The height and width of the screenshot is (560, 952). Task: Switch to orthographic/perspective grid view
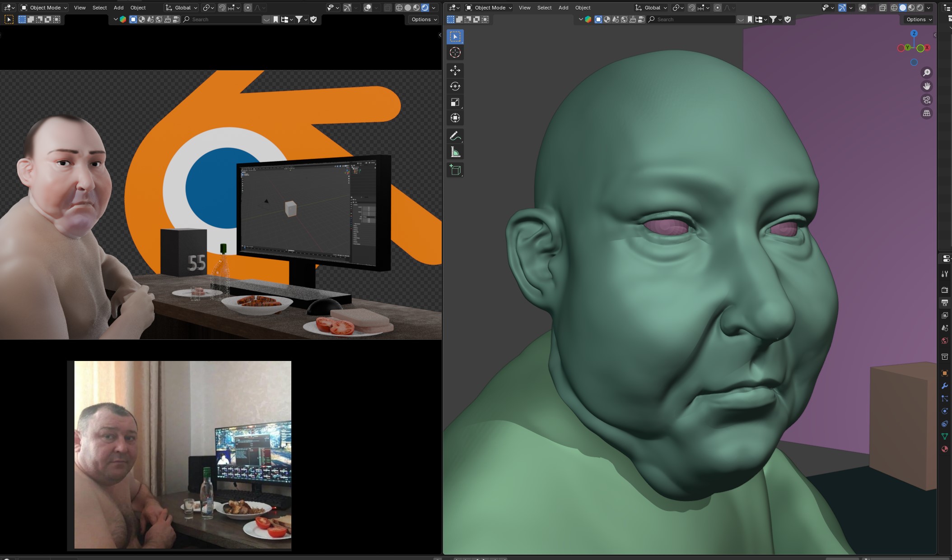point(926,113)
